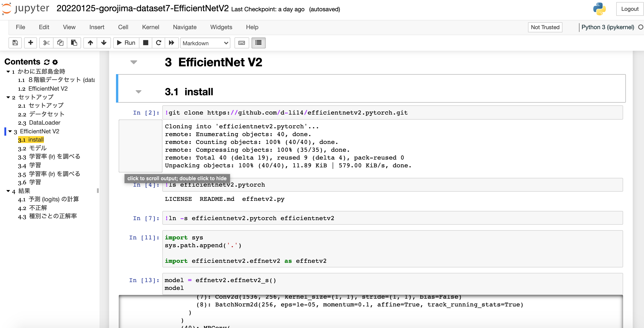Open the cell type Markdown dropdown

205,43
